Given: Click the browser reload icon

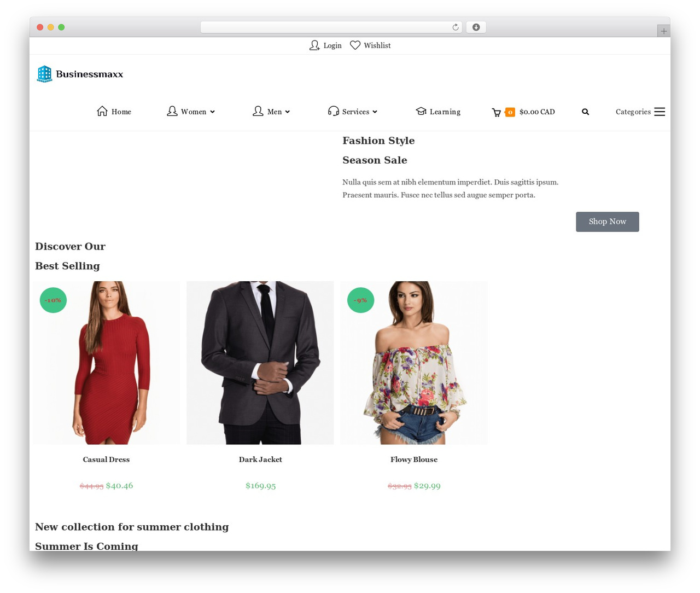Looking at the screenshot, I should pos(455,27).
